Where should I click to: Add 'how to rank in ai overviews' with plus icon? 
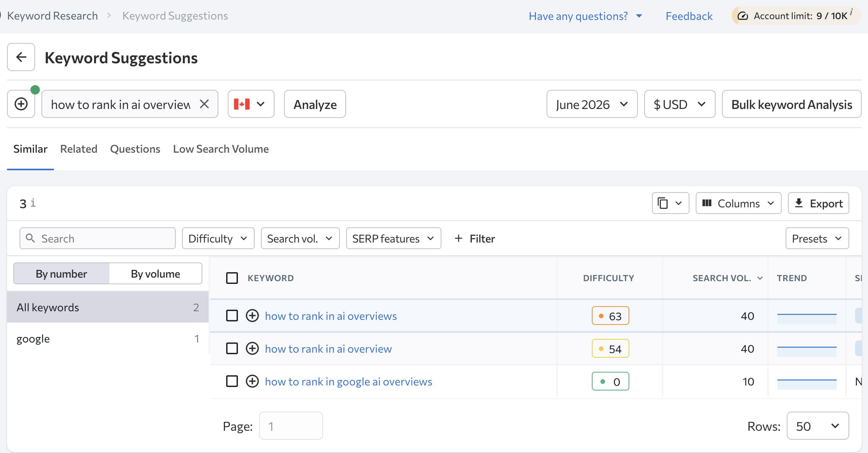(252, 316)
